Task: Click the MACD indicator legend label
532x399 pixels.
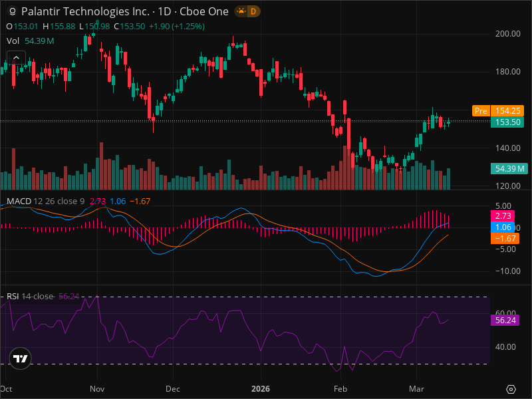Action: (x=19, y=201)
